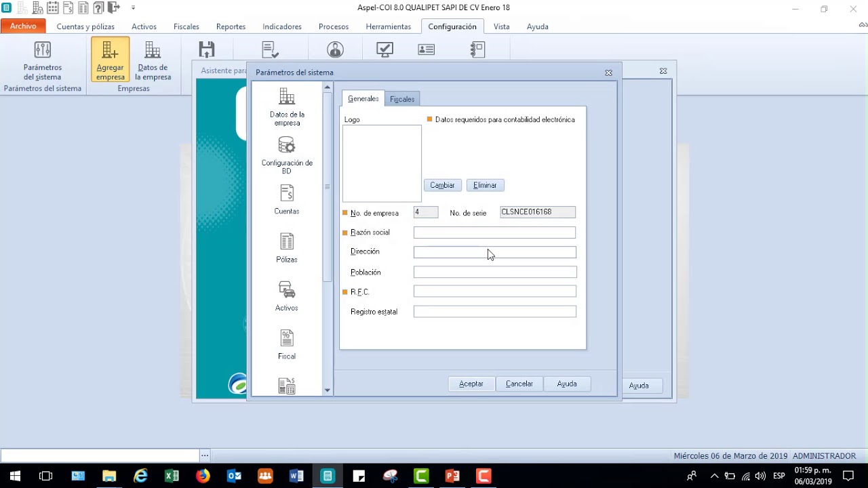
Task: Open PowerPoint from the taskbar
Action: [452, 476]
